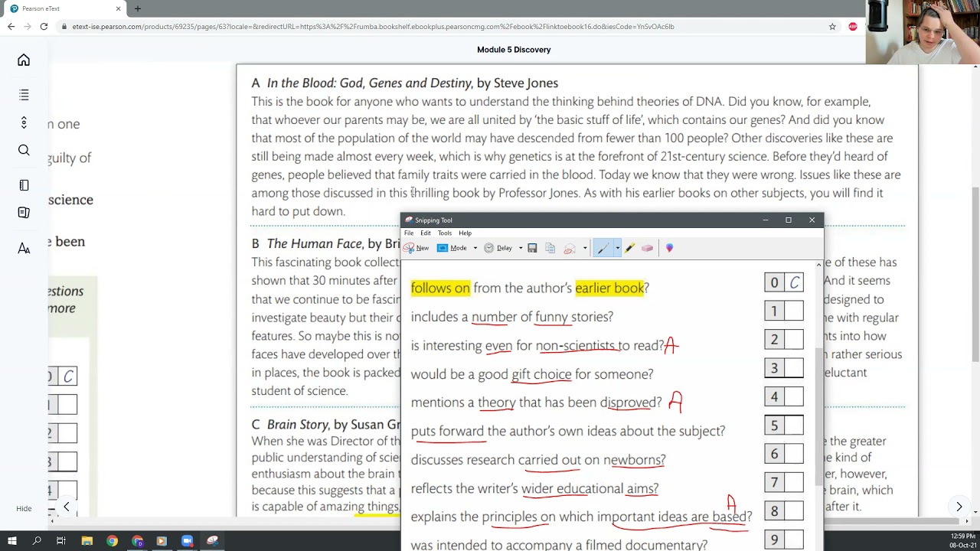Click the 'Brain Story' review heading

[x=325, y=424]
